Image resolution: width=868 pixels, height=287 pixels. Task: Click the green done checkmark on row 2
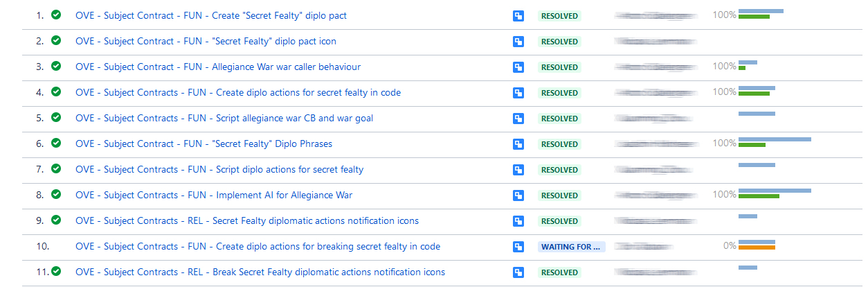[x=56, y=41]
